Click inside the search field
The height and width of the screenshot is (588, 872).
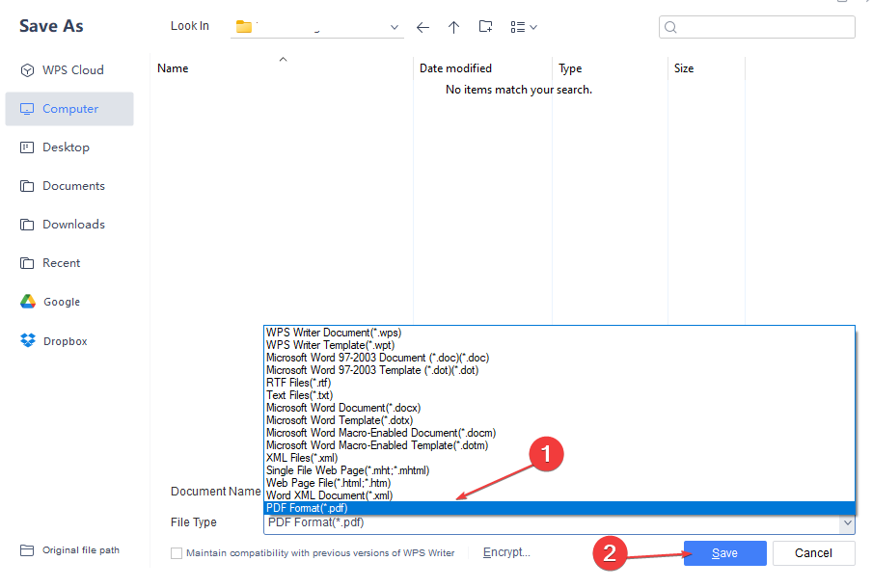point(756,27)
